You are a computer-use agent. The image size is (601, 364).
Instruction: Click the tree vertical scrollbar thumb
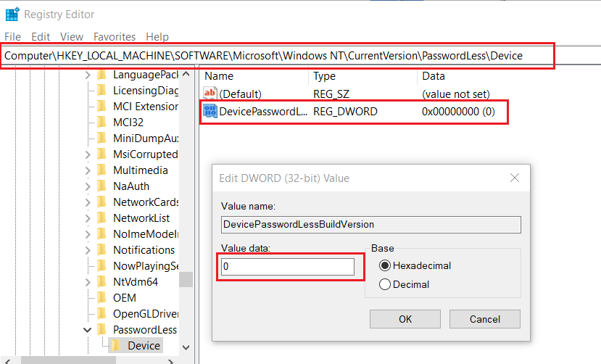coord(186,279)
